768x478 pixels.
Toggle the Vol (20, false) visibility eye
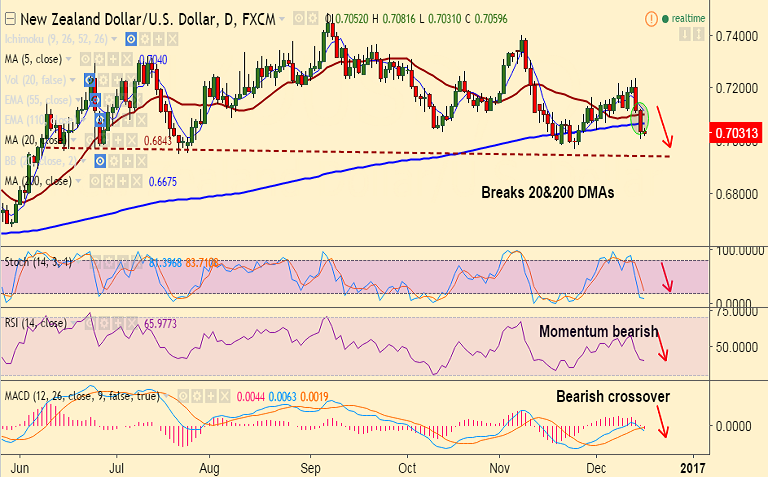pos(89,80)
